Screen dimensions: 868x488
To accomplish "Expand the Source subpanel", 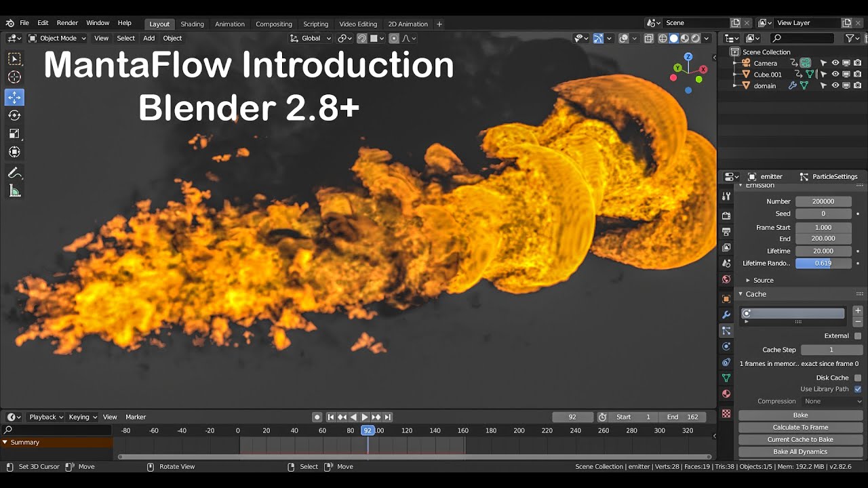I will tap(763, 280).
